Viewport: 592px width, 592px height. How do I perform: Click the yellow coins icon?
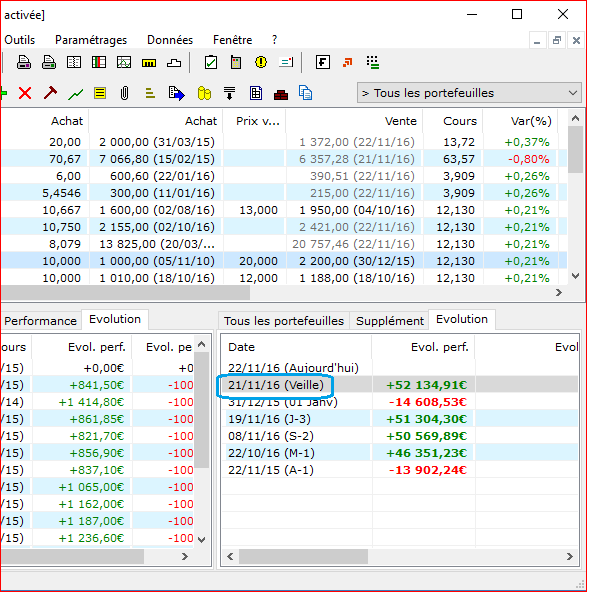pos(204,93)
